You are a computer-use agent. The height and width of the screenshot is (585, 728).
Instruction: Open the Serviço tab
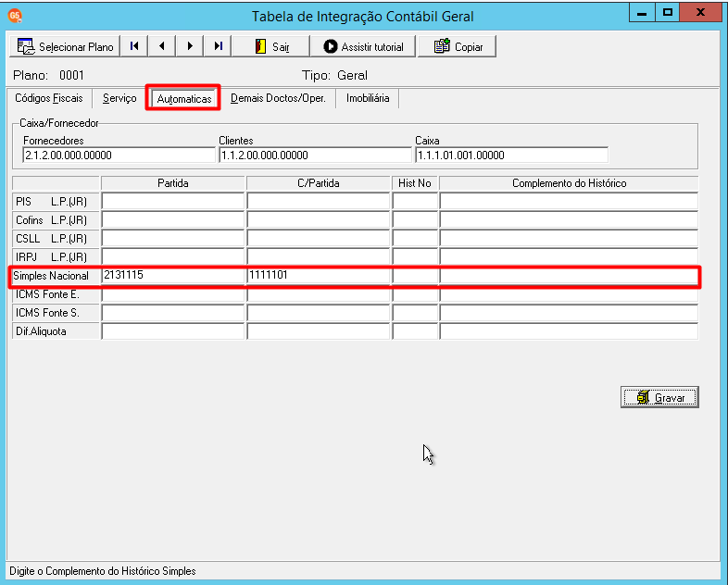tap(119, 98)
